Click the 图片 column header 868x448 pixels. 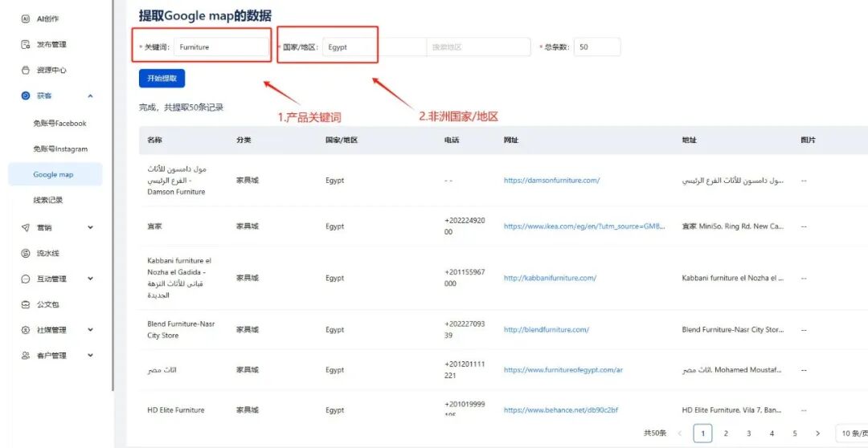point(809,140)
